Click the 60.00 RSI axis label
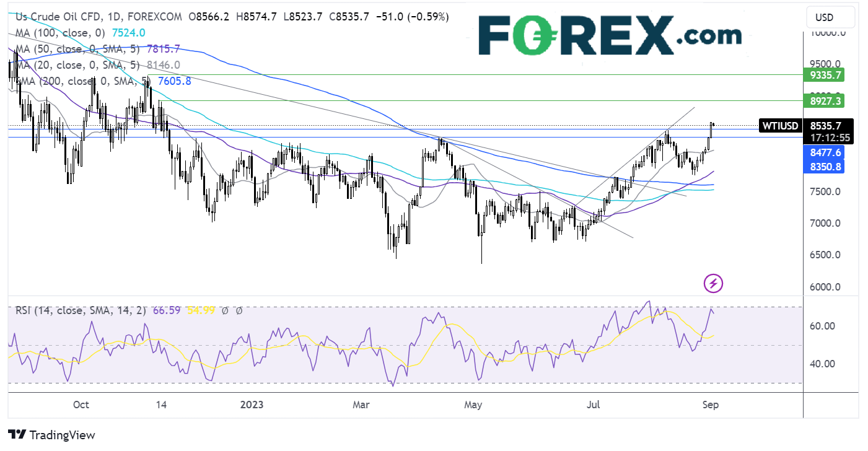Screen dimensions: 868x451 click(823, 326)
